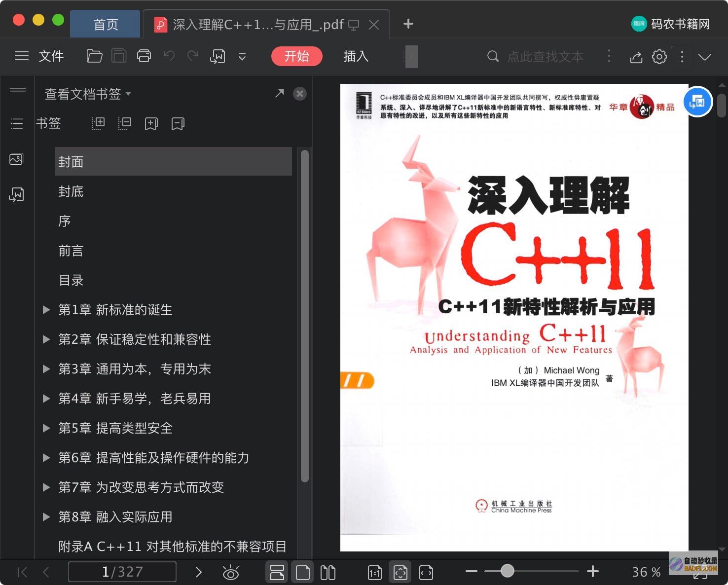Set zoom to actual size 1:1
The height and width of the screenshot is (585, 728).
pyautogui.click(x=375, y=573)
